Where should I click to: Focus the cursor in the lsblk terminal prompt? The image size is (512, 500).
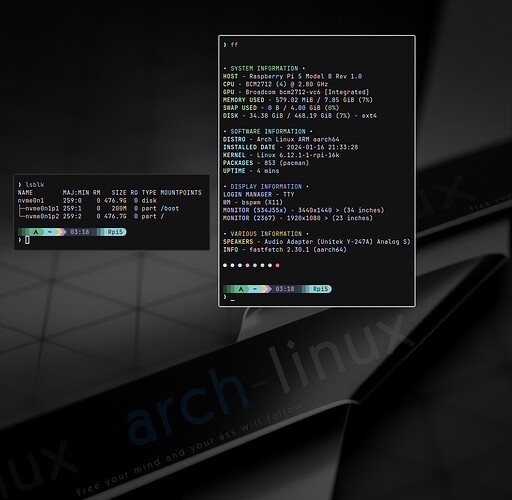point(27,240)
